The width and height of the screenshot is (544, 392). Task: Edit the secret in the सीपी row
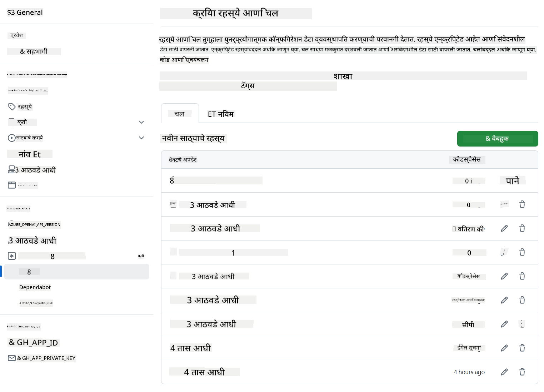tap(504, 324)
